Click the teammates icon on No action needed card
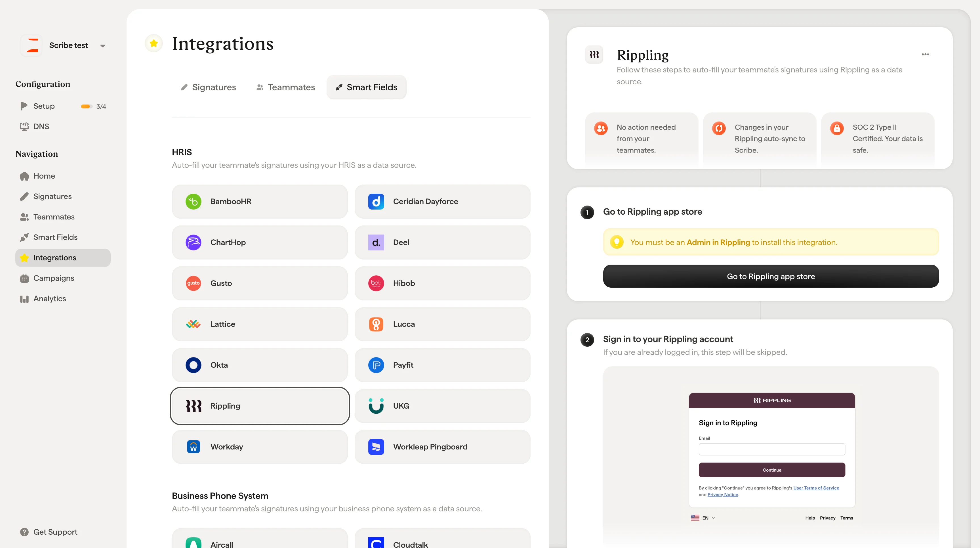The height and width of the screenshot is (548, 980). (601, 128)
